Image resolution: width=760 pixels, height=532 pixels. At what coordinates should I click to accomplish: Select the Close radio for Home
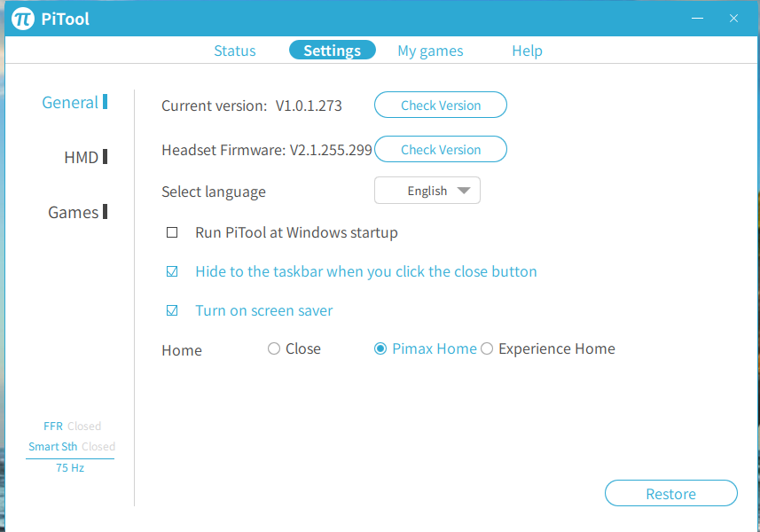[274, 348]
